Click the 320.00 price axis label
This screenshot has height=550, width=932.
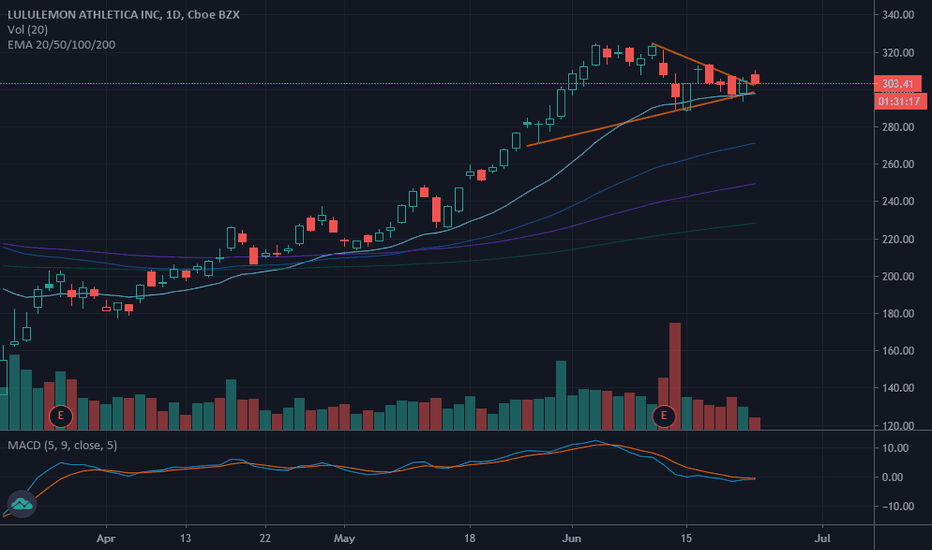(x=898, y=52)
